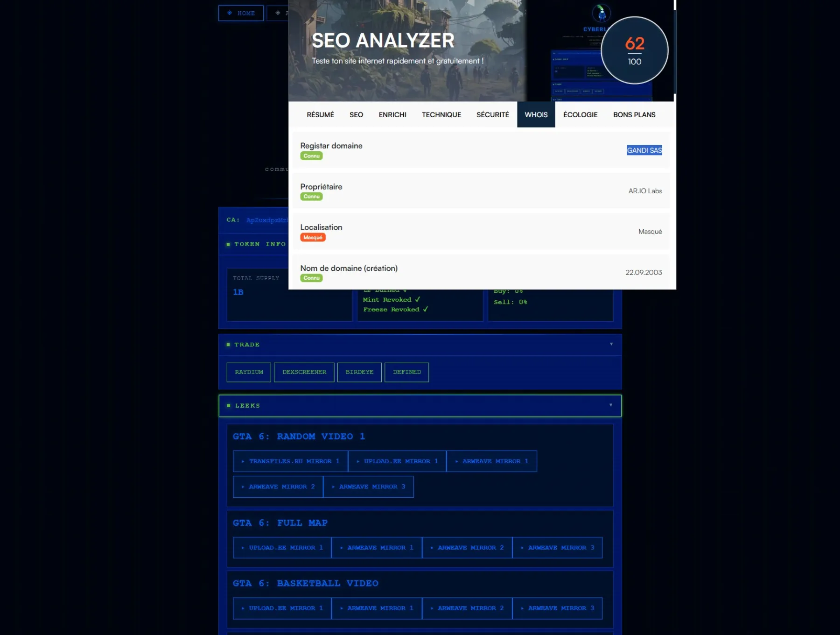Click the TOTAL SUPPLY label
840x635 pixels.
pos(256,278)
